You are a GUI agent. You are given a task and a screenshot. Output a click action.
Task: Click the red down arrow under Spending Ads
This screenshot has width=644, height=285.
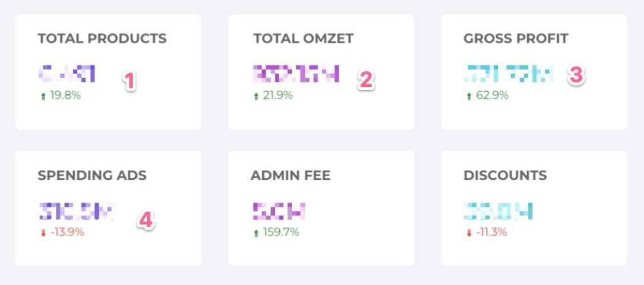[43, 233]
